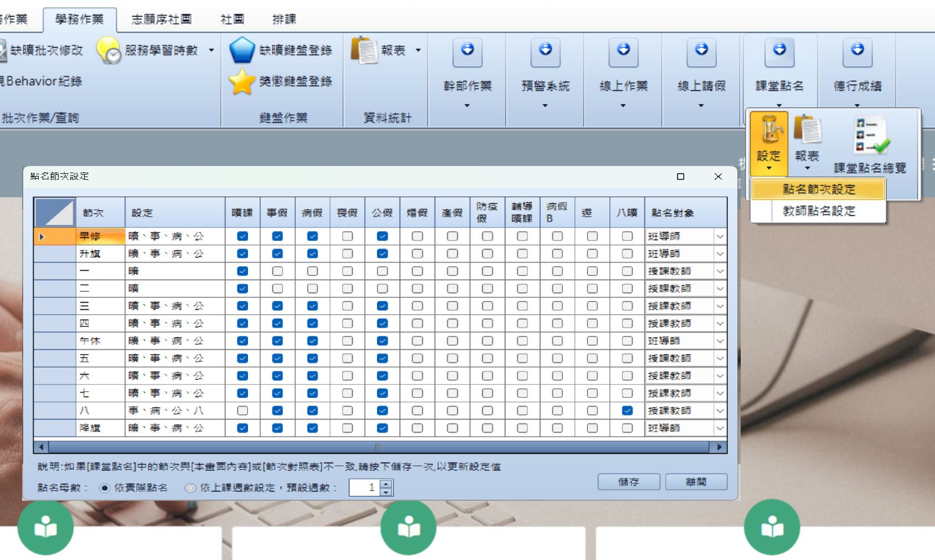
Task: Click 課堂點名 download icon
Action: 779,53
